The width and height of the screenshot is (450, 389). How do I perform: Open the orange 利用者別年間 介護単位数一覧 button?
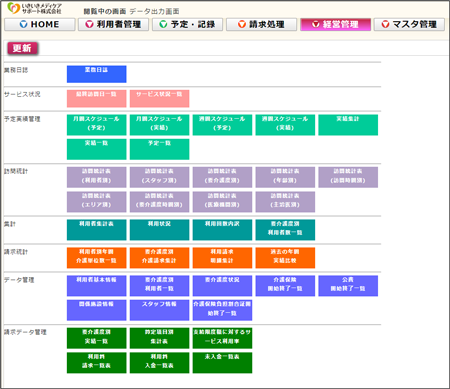coord(96,258)
